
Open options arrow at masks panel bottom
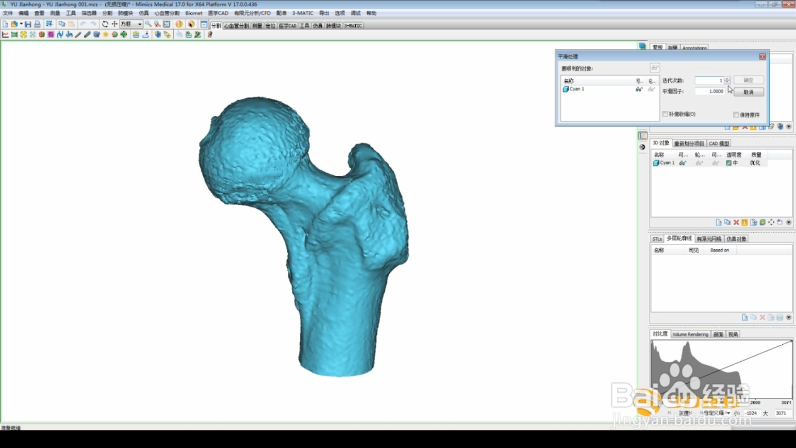[788, 126]
